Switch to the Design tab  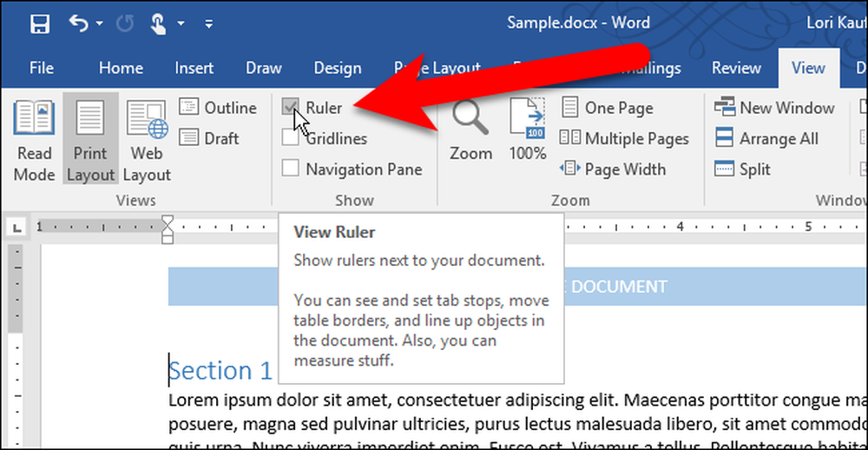(x=337, y=68)
